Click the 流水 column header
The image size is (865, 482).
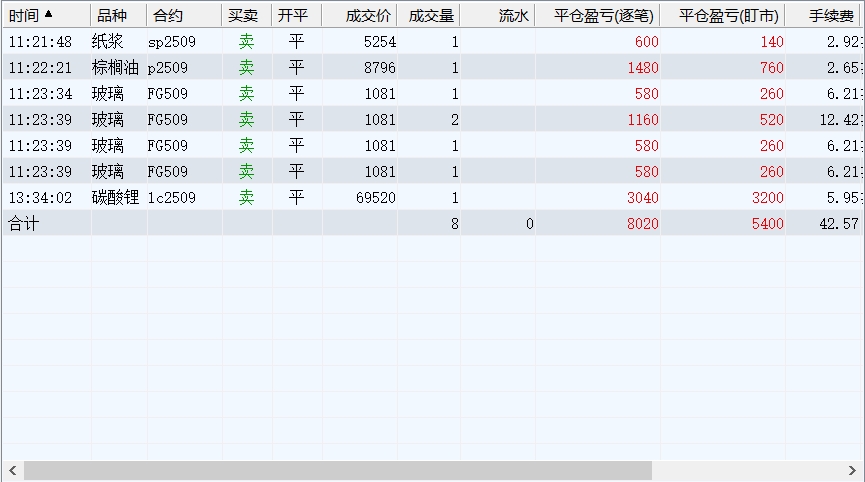(x=497, y=15)
